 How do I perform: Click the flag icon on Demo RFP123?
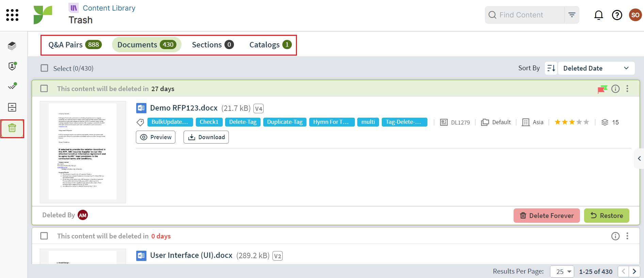(x=602, y=89)
